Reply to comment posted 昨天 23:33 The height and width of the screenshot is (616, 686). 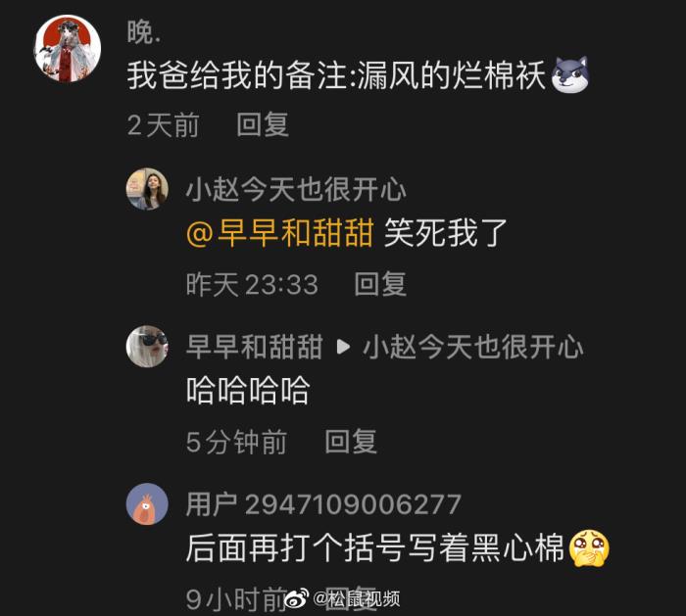click(380, 284)
